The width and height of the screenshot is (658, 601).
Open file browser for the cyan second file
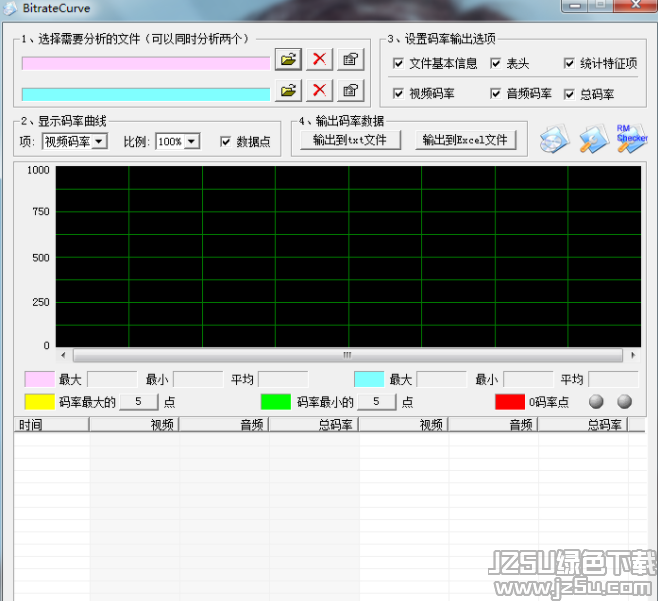288,90
